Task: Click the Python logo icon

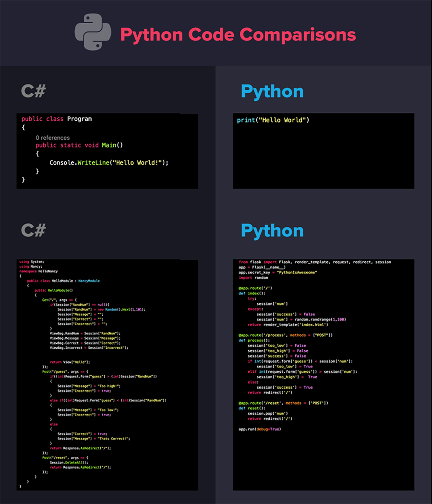Action: point(93,32)
